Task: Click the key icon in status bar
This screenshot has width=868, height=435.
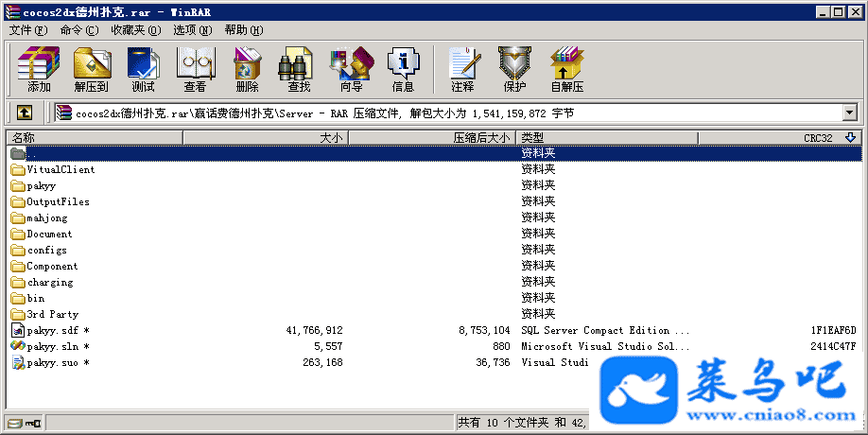Action: 34,424
